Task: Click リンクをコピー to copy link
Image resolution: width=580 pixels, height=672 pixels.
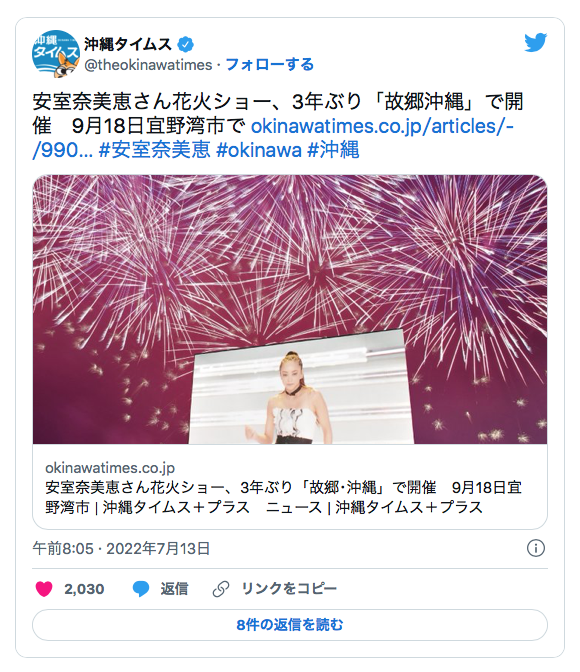Action: tap(289, 589)
